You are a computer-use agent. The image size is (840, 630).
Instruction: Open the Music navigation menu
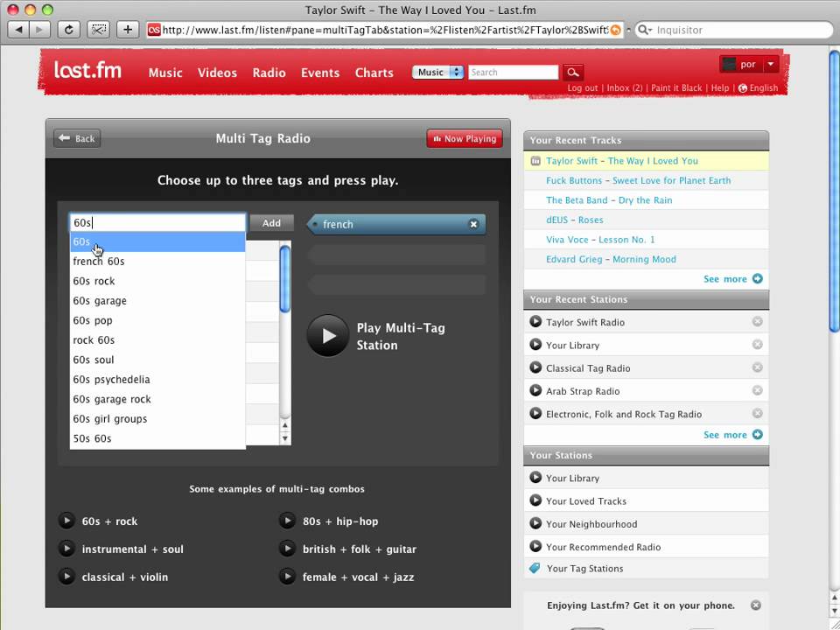tap(165, 73)
